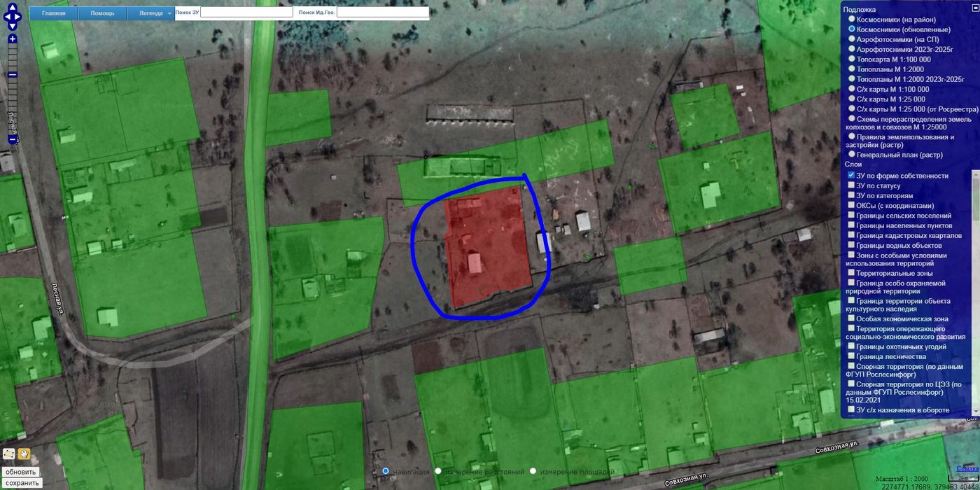The image size is (980, 490).
Task: Expand the Легенда dropdown arrow
Action: tap(169, 13)
